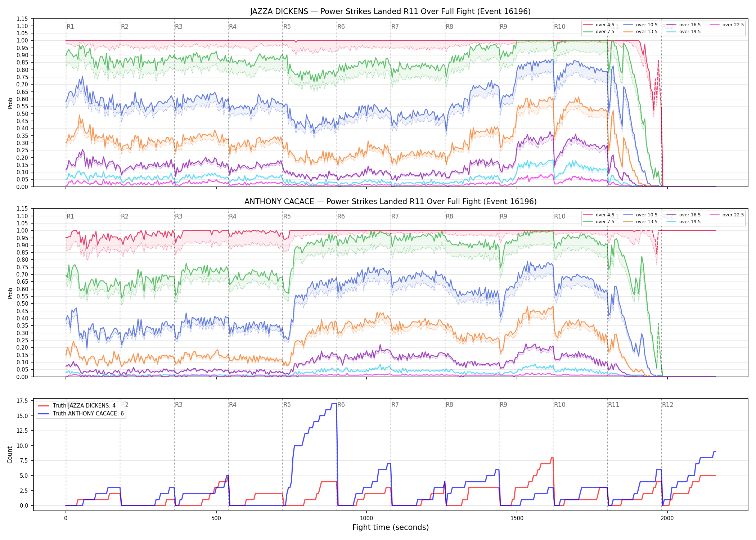Click the blue peak at 17 in Count chart
This screenshot has width=756, height=540.
pos(334,404)
